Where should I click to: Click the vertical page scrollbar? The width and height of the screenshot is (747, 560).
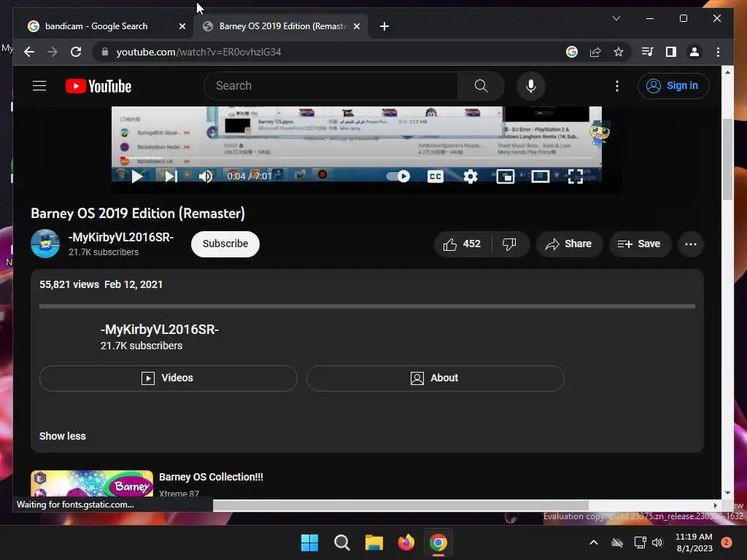(x=727, y=159)
